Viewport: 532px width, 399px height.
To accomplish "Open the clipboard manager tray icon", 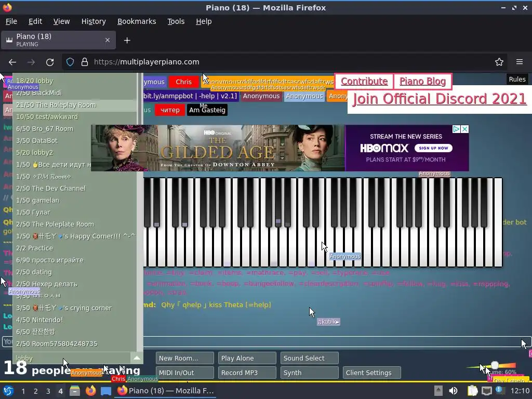I will [472, 391].
